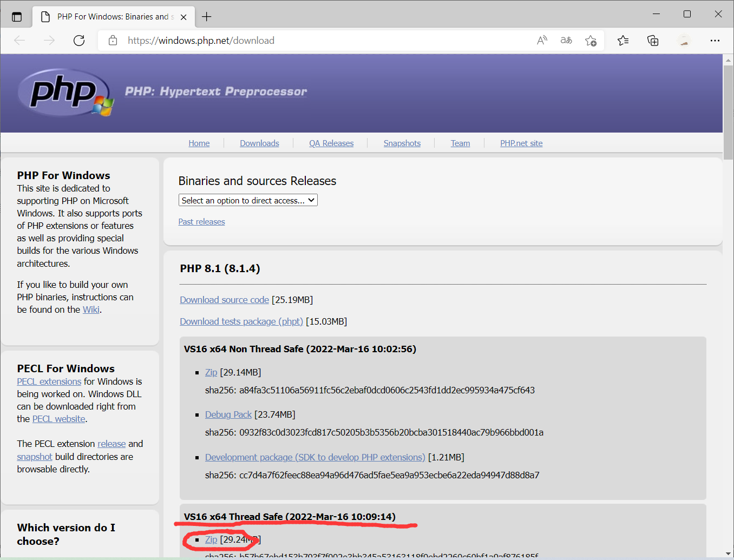Click the page refresh icon
This screenshot has height=560, width=734.
78,40
